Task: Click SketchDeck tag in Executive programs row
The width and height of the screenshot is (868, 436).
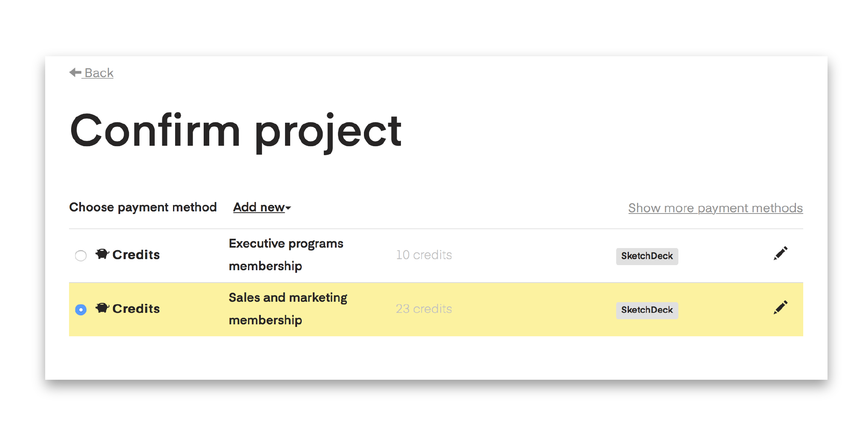Action: click(x=647, y=256)
